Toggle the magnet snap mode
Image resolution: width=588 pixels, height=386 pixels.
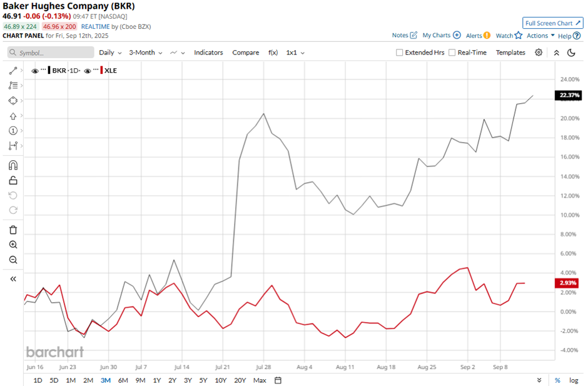[x=13, y=165]
